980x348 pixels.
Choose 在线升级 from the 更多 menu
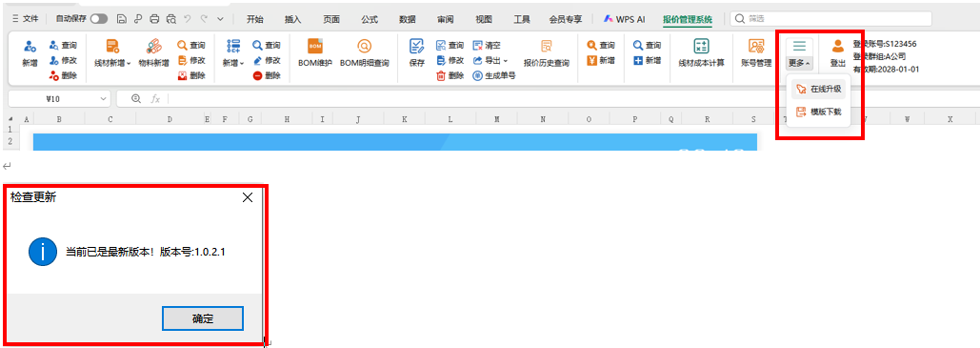[x=819, y=90]
